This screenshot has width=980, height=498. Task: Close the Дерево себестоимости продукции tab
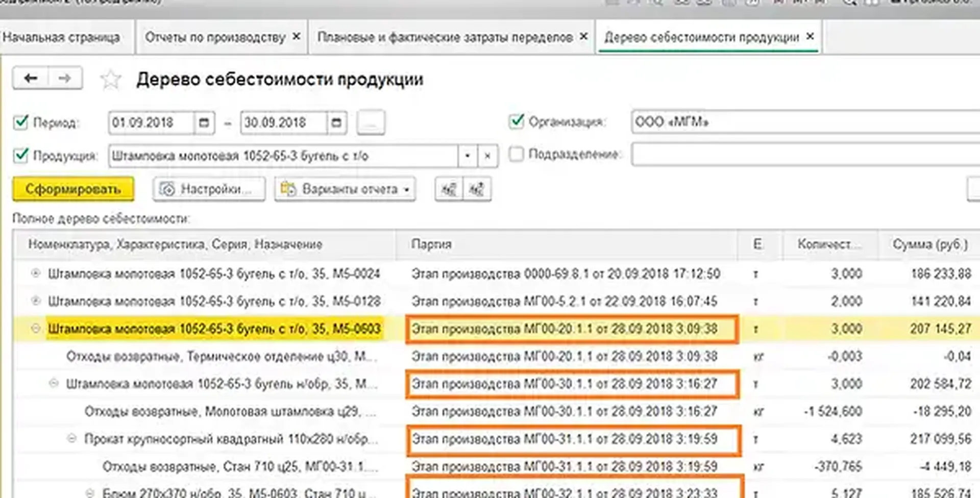tap(810, 37)
